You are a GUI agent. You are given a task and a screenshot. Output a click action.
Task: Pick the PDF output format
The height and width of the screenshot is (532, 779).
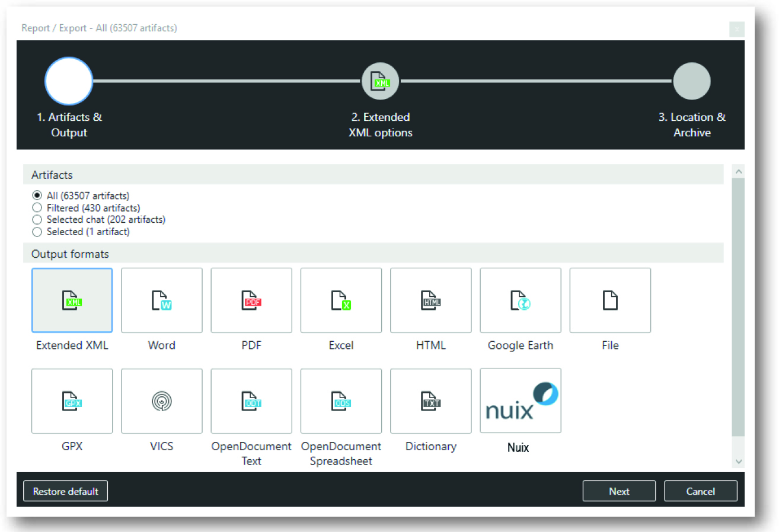point(251,300)
